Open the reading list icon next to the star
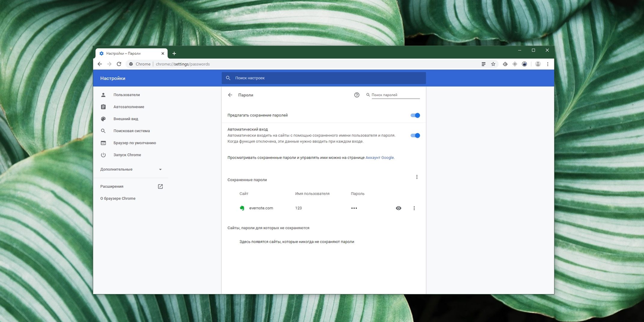644x322 pixels. click(x=484, y=64)
